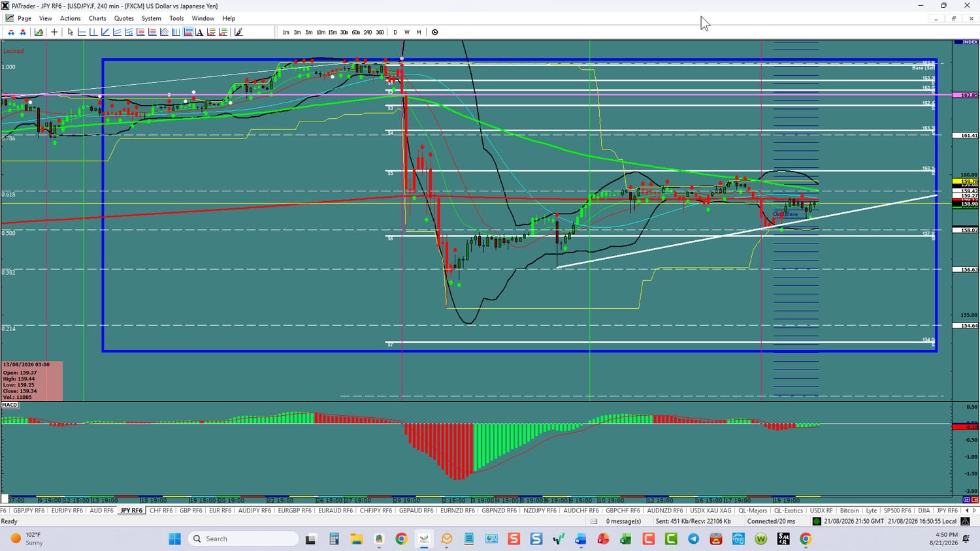Switch chart to 1m timeframe
Viewport: 980px width, 551px height.
286,32
